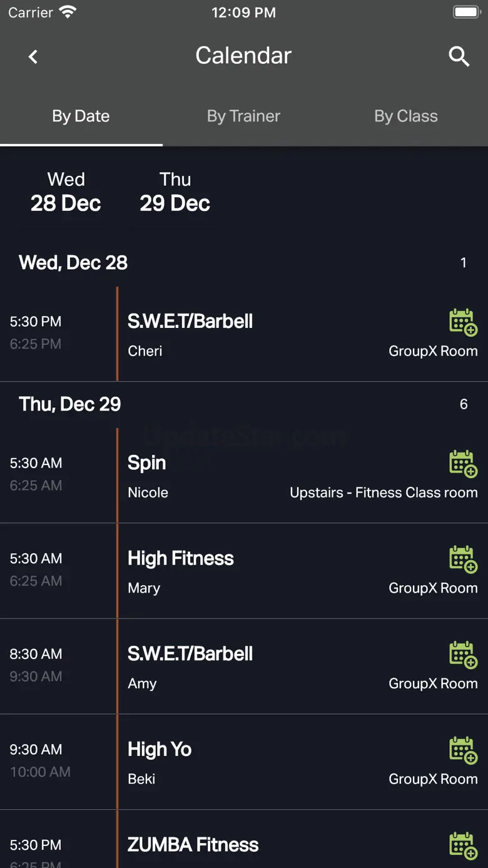Switch to the By Class tab

click(x=405, y=116)
